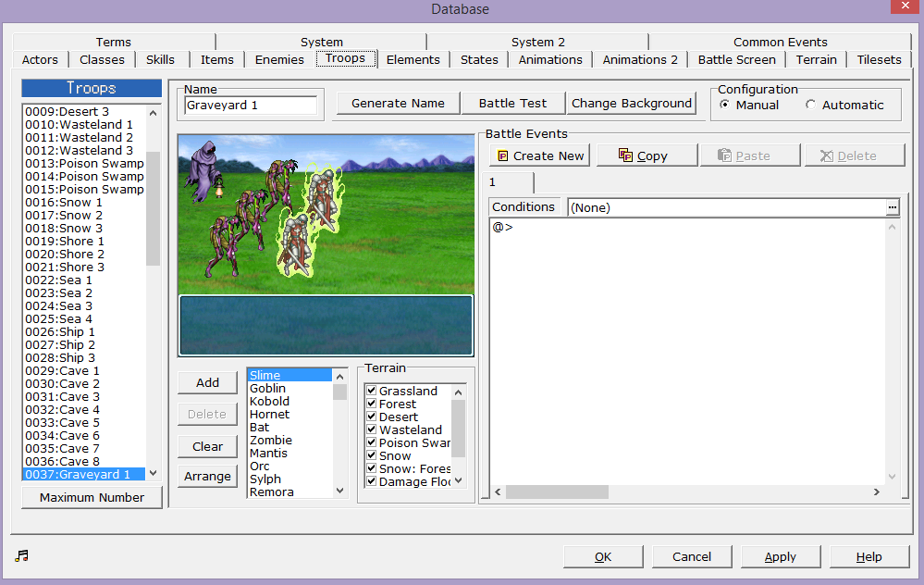Select the @> event command line
This screenshot has height=585, width=924.
502,227
